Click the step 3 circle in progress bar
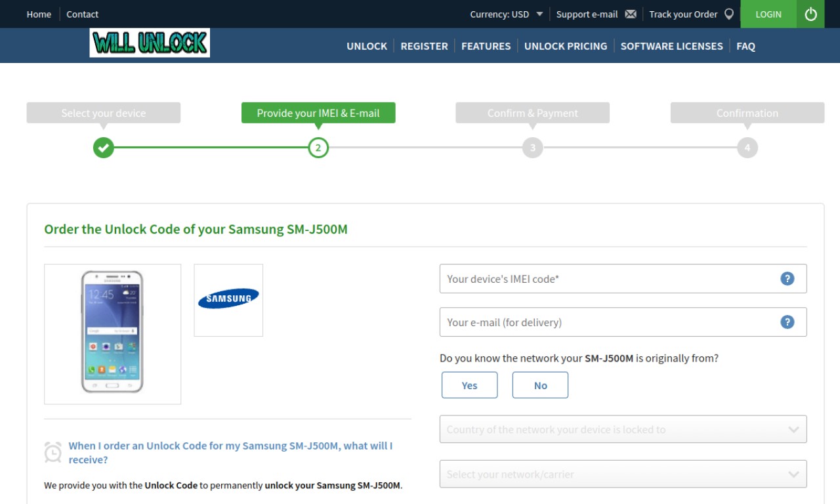Image resolution: width=840 pixels, height=504 pixels. click(533, 148)
